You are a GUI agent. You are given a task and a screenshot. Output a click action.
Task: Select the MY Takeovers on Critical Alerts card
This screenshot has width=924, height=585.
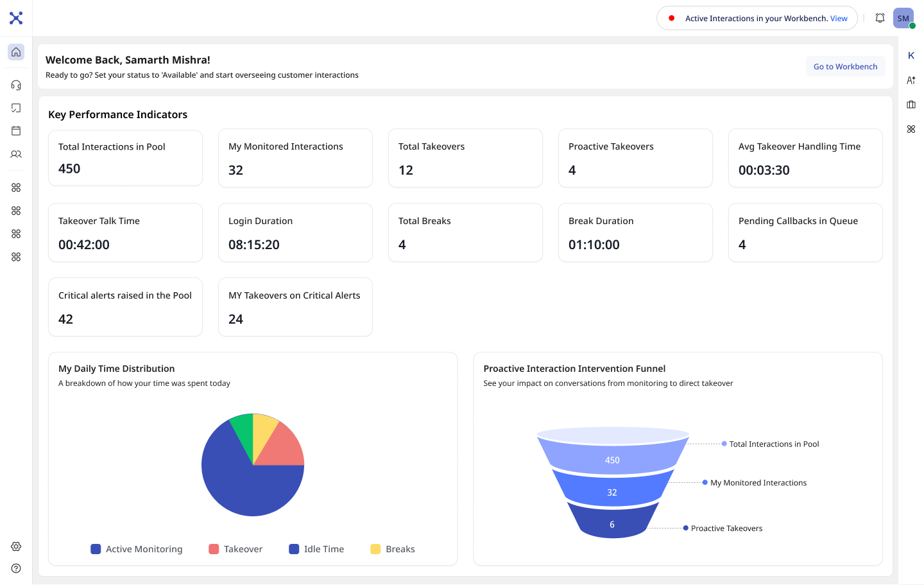click(295, 307)
